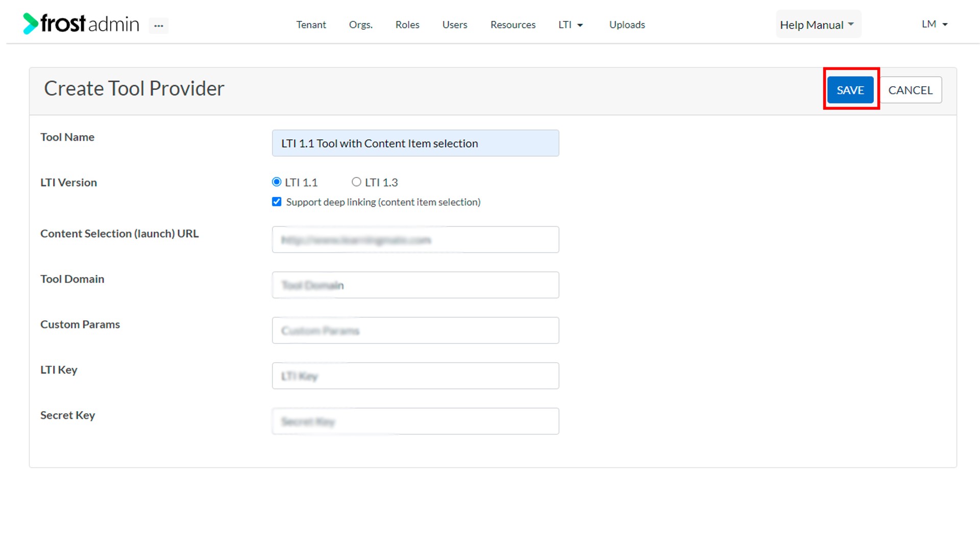
Task: Expand the LTI dropdown menu
Action: click(x=570, y=24)
